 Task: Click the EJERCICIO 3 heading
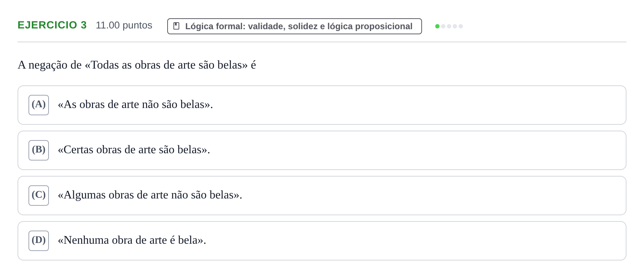pos(52,25)
